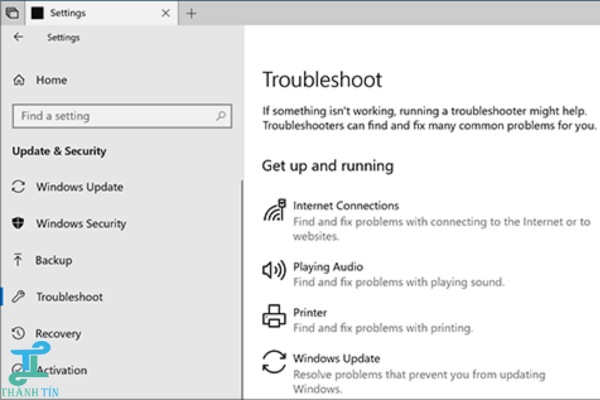Click the 'Settings' title beside the back arrow
This screenshot has height=400, width=600.
coord(64,37)
